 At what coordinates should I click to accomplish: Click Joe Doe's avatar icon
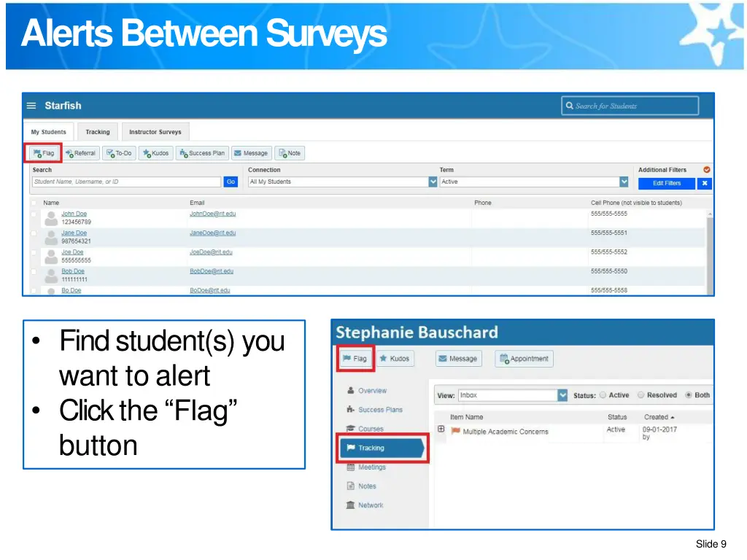(51, 257)
